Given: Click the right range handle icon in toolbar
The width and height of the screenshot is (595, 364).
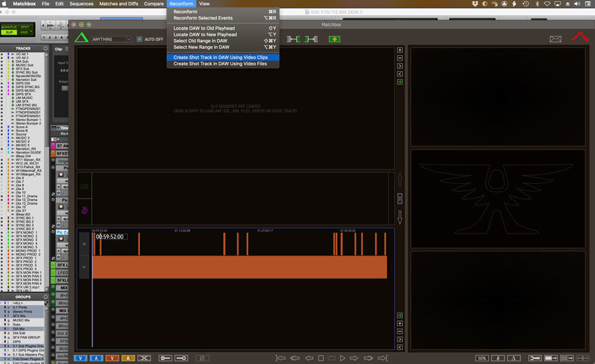Looking at the screenshot, I should pos(311,39).
